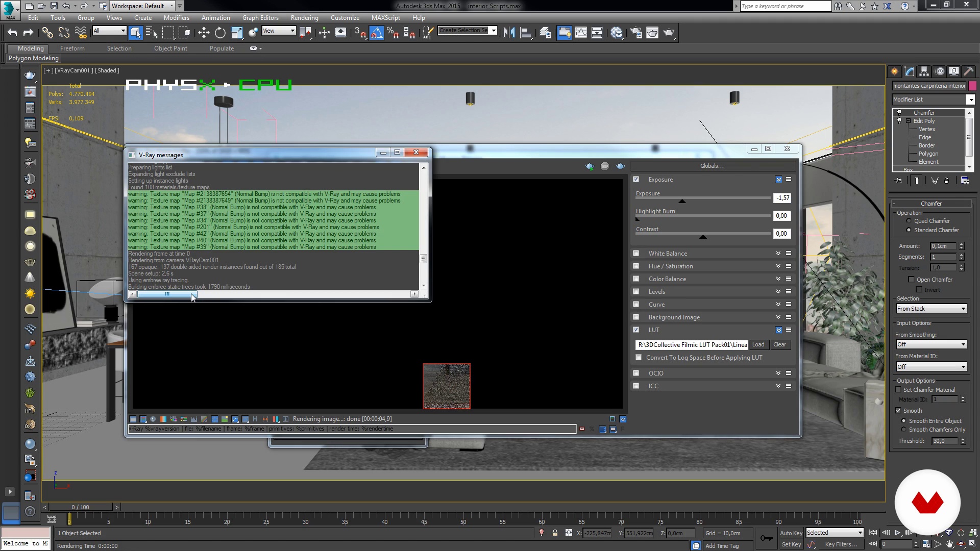980x551 pixels.
Task: Enable the Hue / Saturation checkbox
Action: point(636,266)
